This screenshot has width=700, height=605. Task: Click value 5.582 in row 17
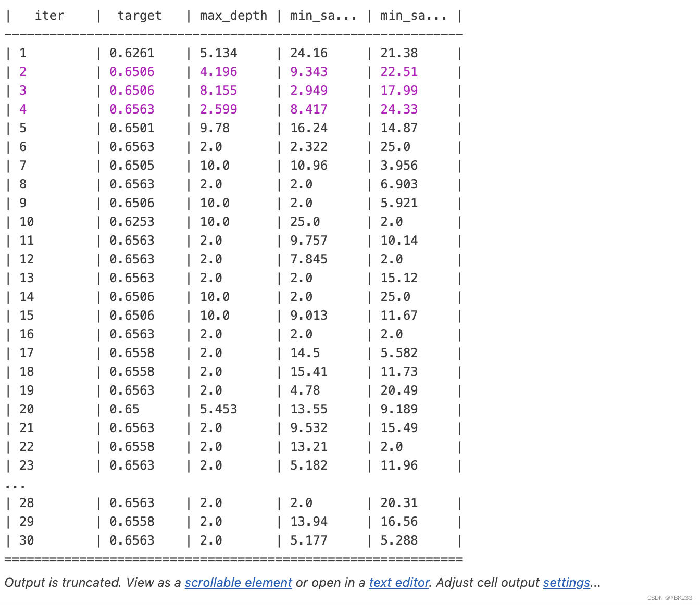click(399, 353)
